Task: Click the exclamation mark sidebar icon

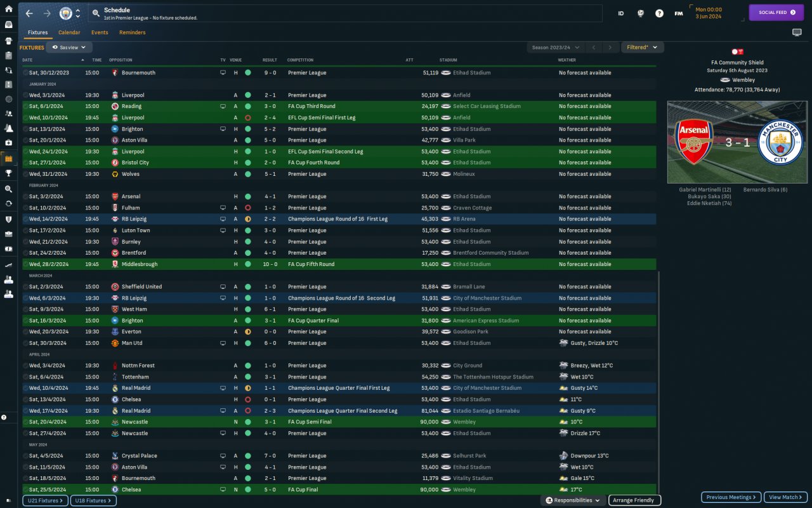Action: click(9, 84)
